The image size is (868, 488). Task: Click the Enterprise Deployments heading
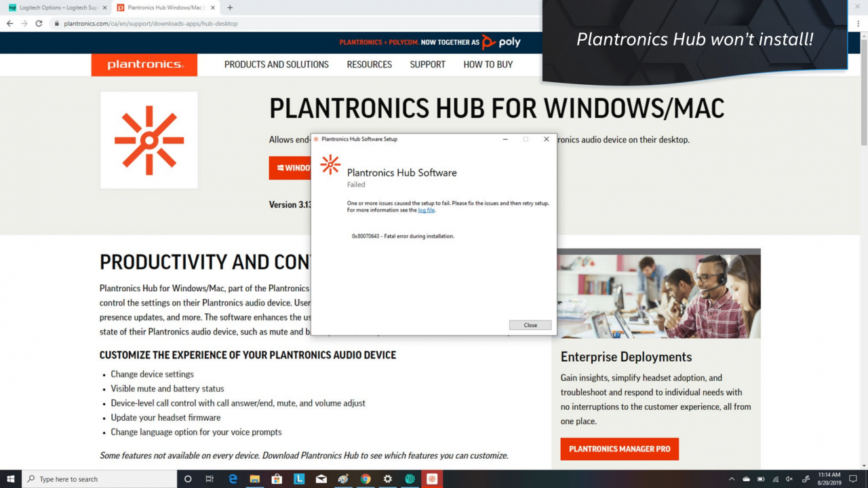coord(626,357)
